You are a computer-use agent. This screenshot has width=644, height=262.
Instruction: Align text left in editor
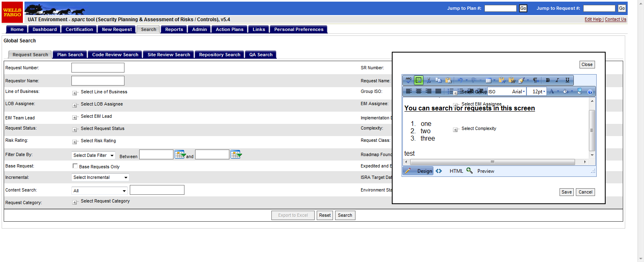point(409,91)
